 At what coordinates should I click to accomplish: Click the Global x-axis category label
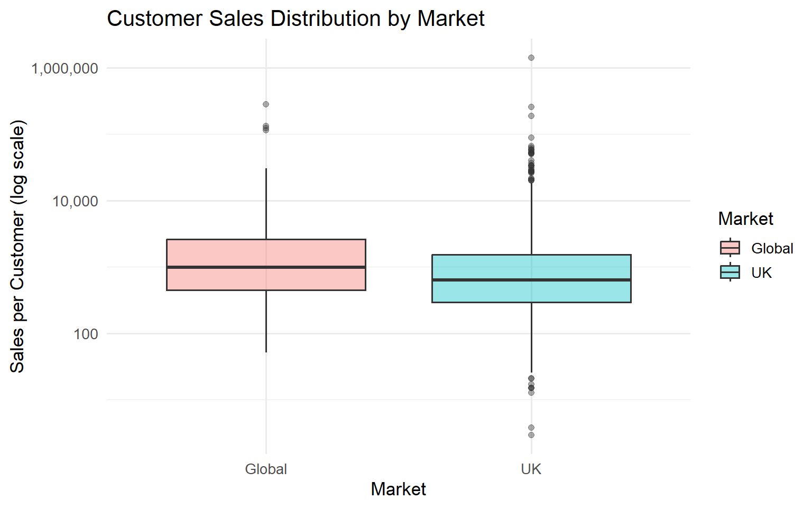tap(266, 469)
